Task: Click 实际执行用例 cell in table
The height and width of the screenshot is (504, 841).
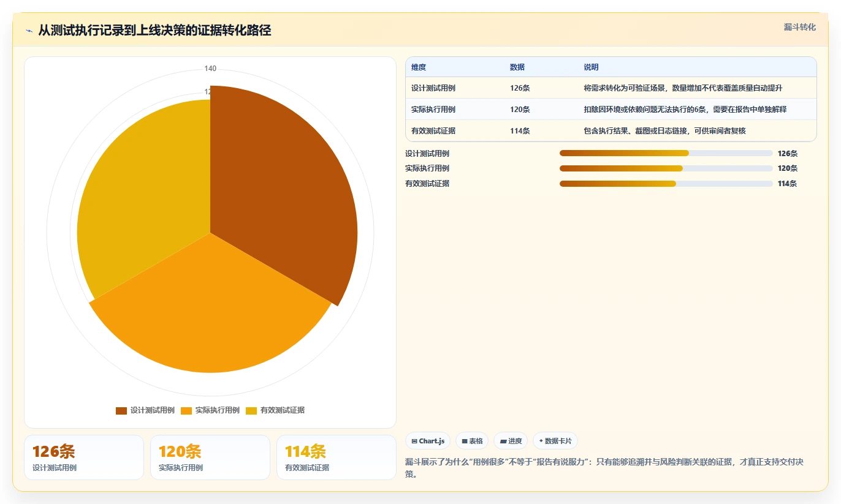Action: point(433,110)
